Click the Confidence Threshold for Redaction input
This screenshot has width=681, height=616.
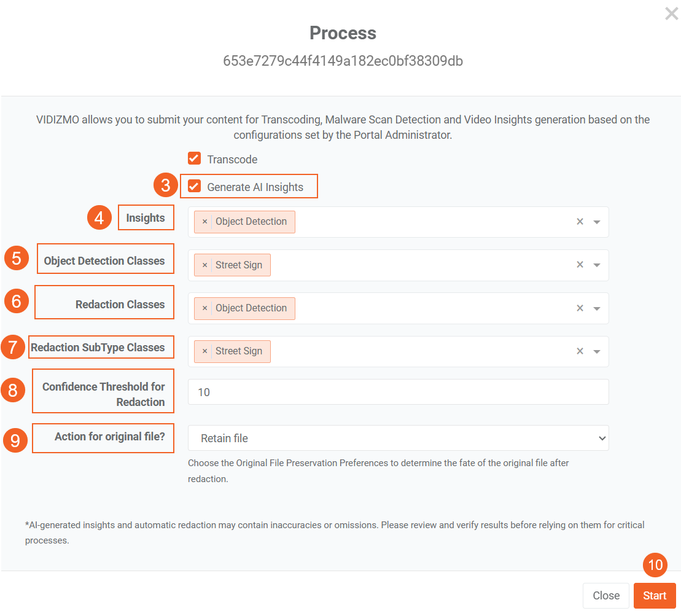pyautogui.click(x=398, y=392)
